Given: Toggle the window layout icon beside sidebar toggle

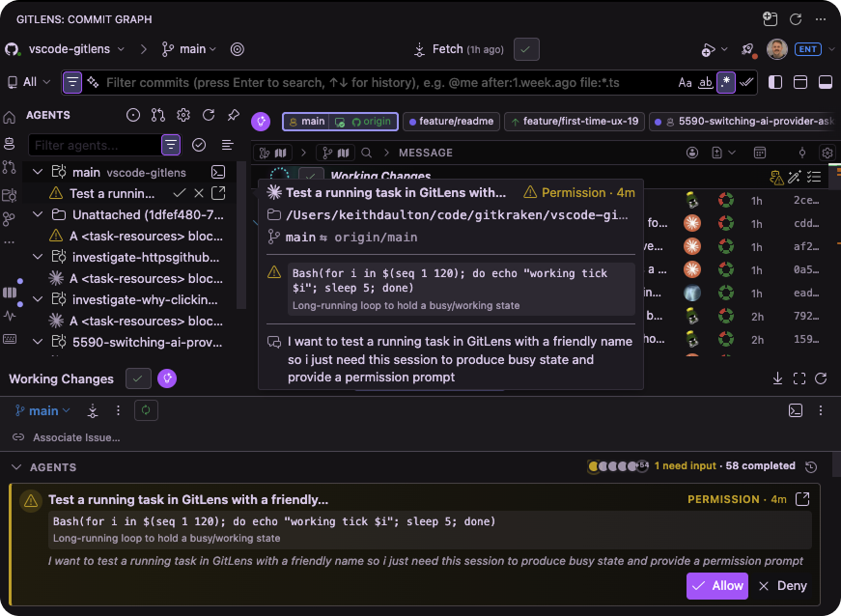Looking at the screenshot, I should click(800, 82).
